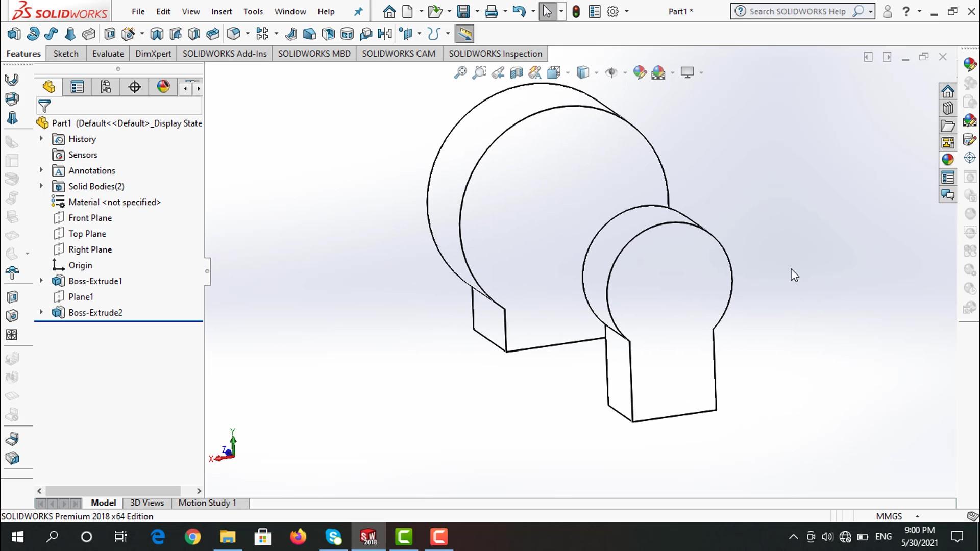Image resolution: width=980 pixels, height=551 pixels.
Task: Click the Search SOLIDWORKS Help field
Action: [797, 11]
